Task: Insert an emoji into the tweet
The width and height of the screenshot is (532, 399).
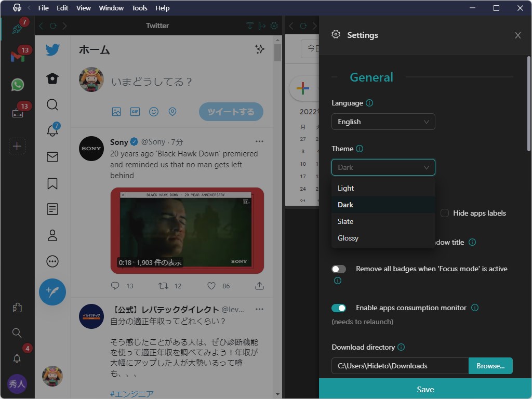Action: click(x=154, y=111)
